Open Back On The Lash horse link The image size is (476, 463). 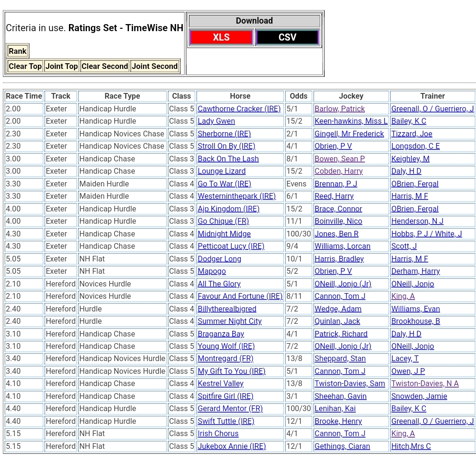pyautogui.click(x=228, y=159)
